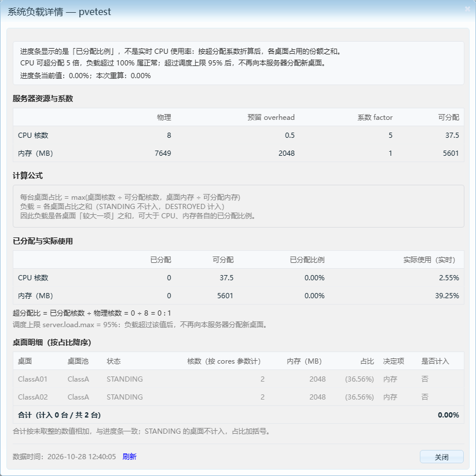Click the CPU overhead value 0.5
The image size is (476, 476).
(290, 135)
